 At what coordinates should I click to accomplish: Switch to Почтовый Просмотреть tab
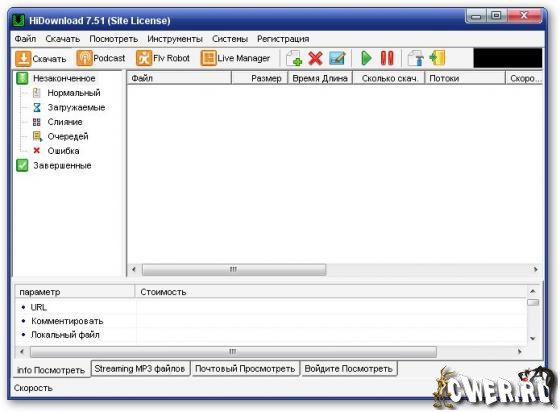click(x=245, y=368)
